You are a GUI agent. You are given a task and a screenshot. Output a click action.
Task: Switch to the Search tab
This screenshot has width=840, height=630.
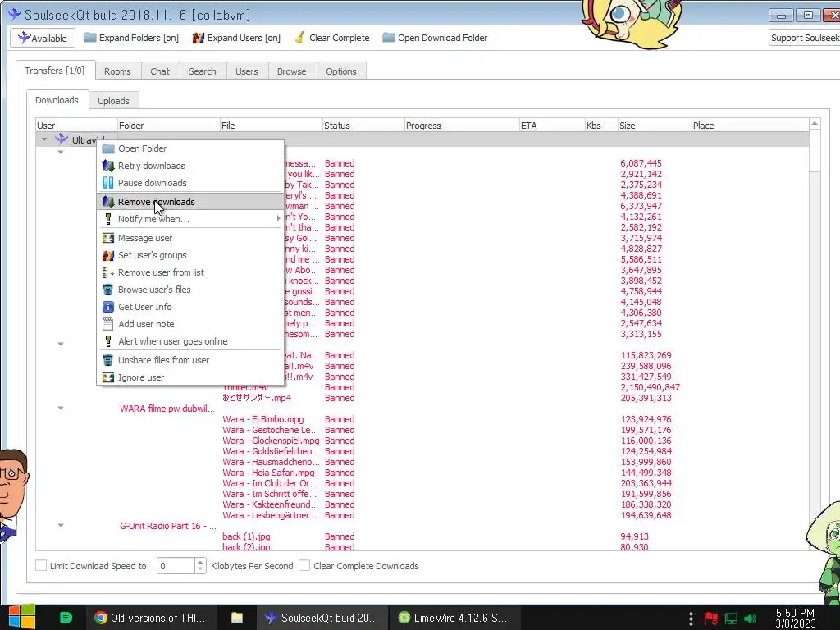pyautogui.click(x=202, y=71)
